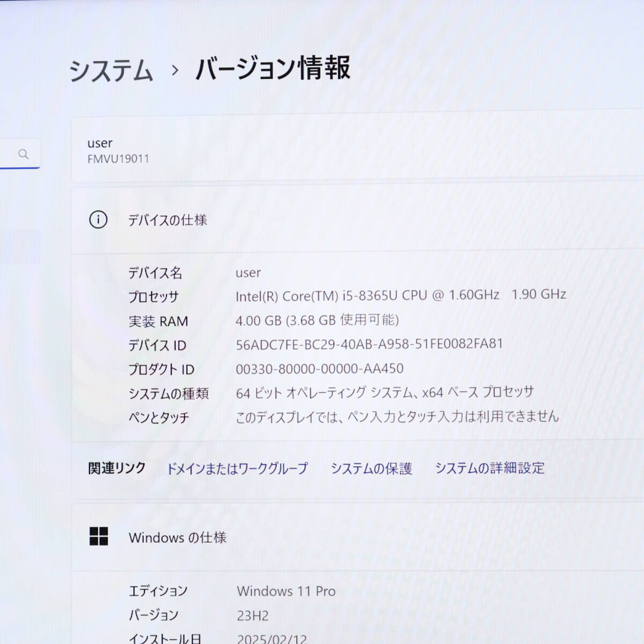This screenshot has width=644, height=644.
Task: Select the system type 64 ビット value
Action: (385, 393)
